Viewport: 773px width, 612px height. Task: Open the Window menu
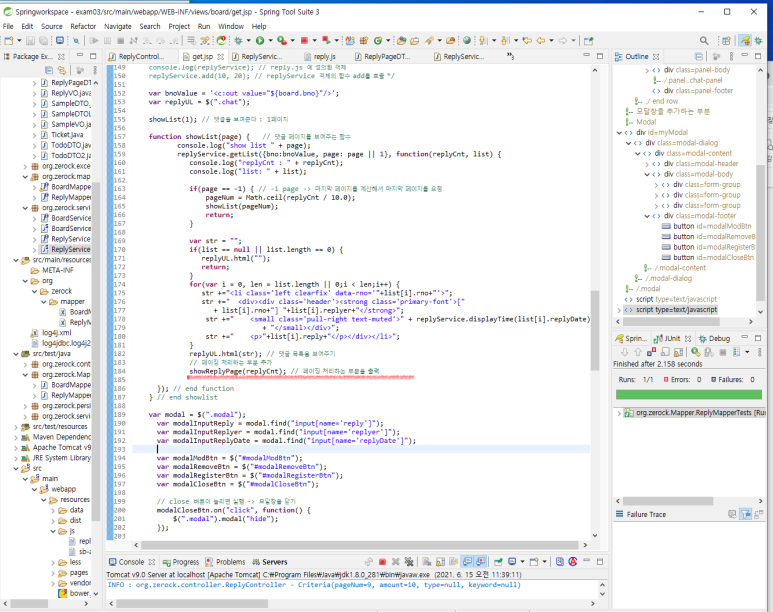231,26
